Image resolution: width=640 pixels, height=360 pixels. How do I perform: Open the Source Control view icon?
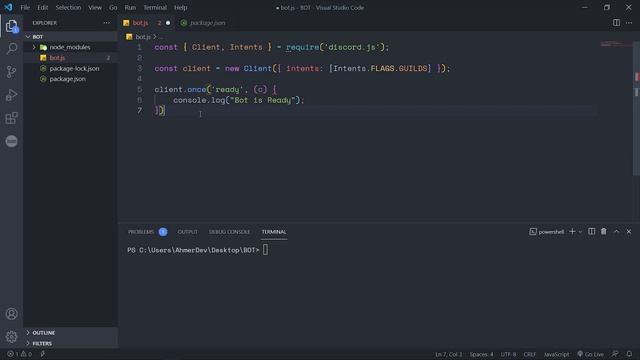pos(11,72)
